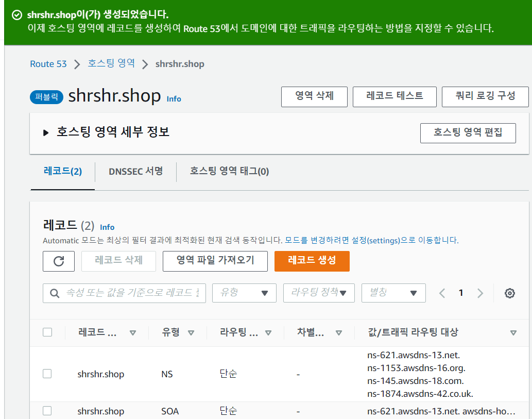Go to the next page arrow
The height and width of the screenshot is (419, 532).
pyautogui.click(x=480, y=293)
